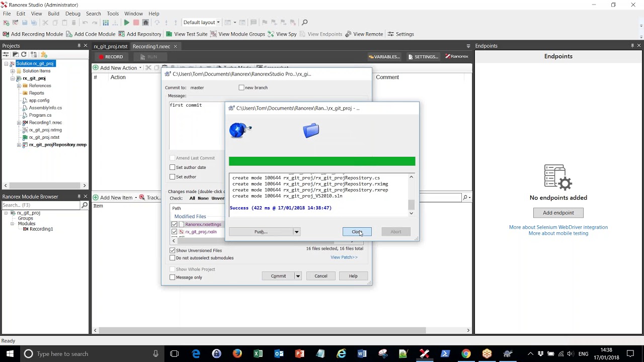Enable 'Set author date' checkbox
Image resolution: width=644 pixels, height=362 pixels.
click(x=173, y=167)
